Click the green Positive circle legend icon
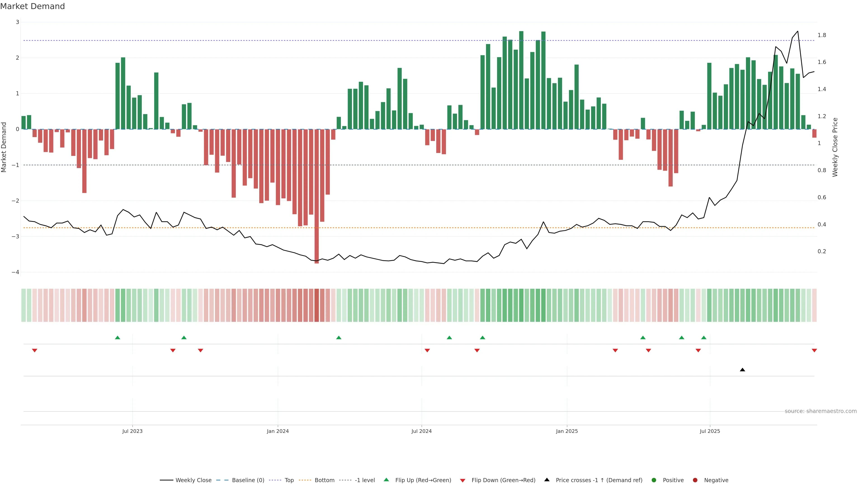Screen dimensions: 868x488 coord(654,480)
